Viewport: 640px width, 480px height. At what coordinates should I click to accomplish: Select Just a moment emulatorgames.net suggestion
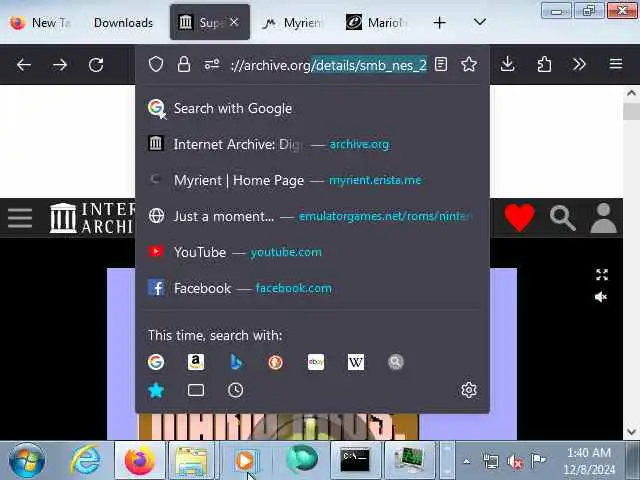pyautogui.click(x=312, y=216)
